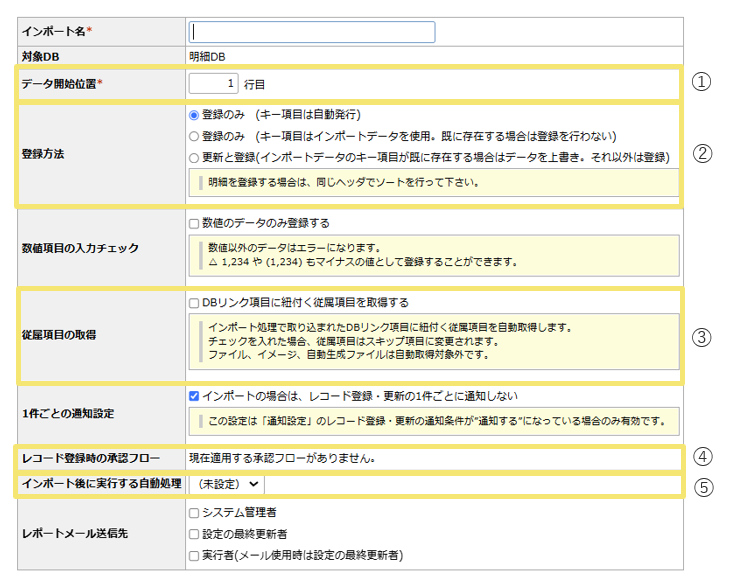Open the インポート後に実行する自動処理 (未設定) dropdown

click(226, 484)
